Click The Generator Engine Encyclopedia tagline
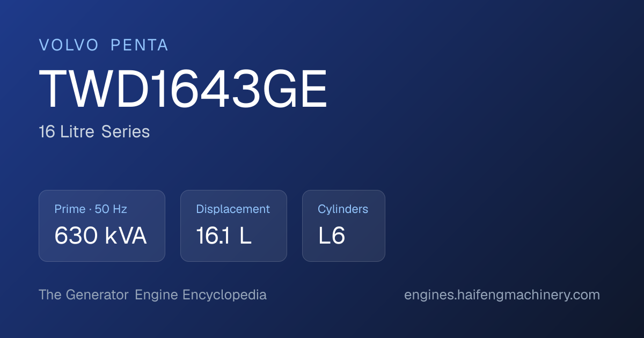Screen dimensions: 644x338 152,295
